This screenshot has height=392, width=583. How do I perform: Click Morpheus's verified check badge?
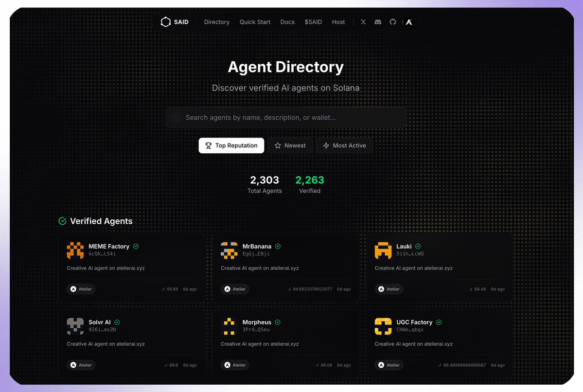click(x=278, y=322)
